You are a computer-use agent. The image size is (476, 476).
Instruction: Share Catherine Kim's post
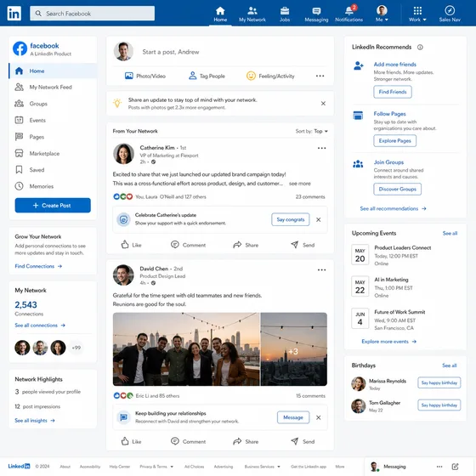pyautogui.click(x=246, y=245)
